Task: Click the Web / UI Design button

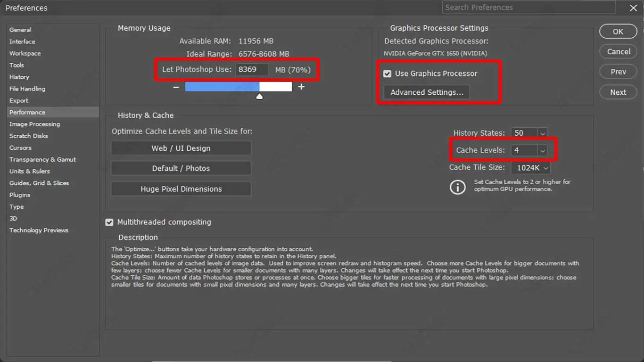Action: click(181, 148)
